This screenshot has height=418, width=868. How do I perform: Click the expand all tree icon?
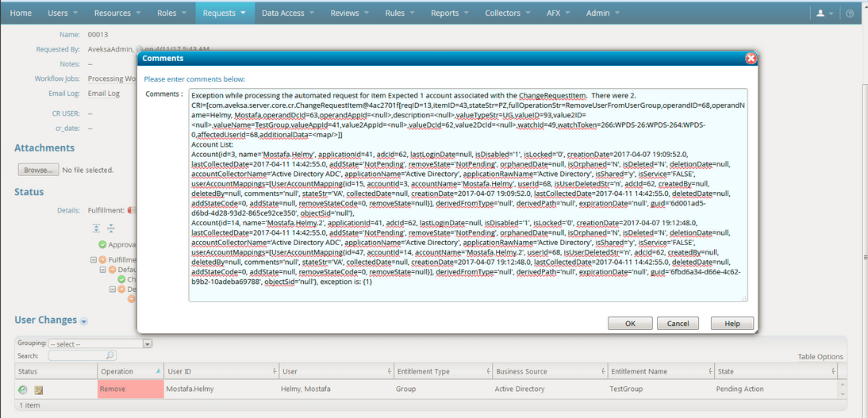point(97,228)
